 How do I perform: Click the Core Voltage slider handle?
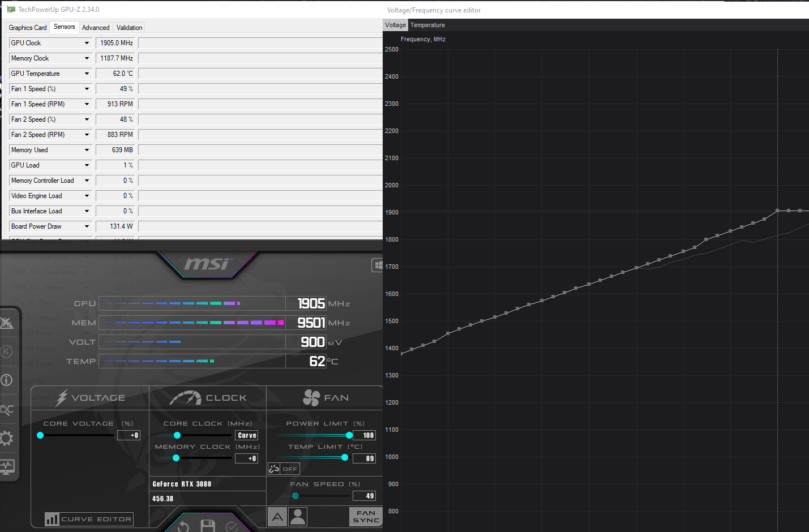[40, 435]
